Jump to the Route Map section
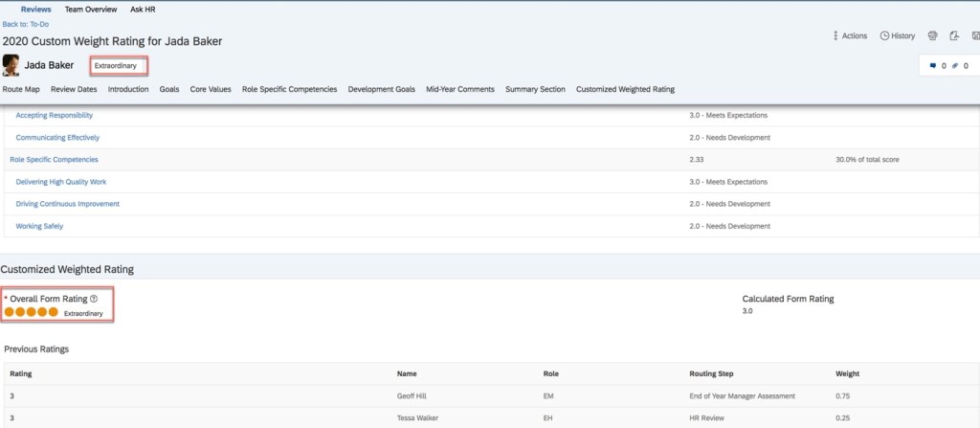This screenshot has height=428, width=980. point(21,89)
